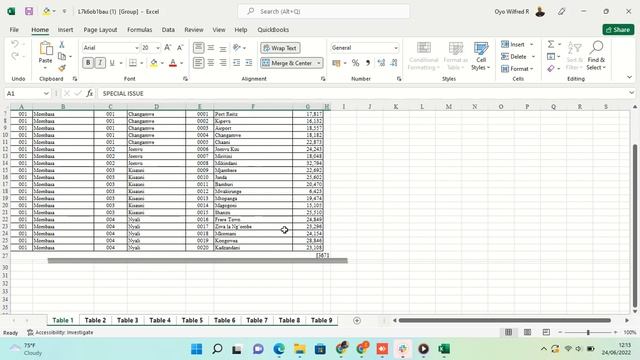Image resolution: width=640 pixels, height=360 pixels.
Task: Decrease font size with the smaller A icon
Action: [180, 48]
